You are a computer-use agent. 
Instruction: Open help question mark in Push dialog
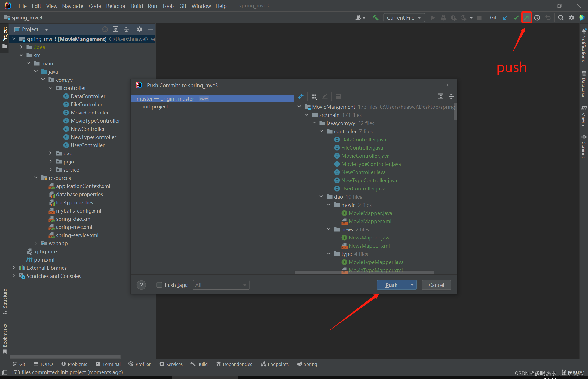[x=141, y=285]
